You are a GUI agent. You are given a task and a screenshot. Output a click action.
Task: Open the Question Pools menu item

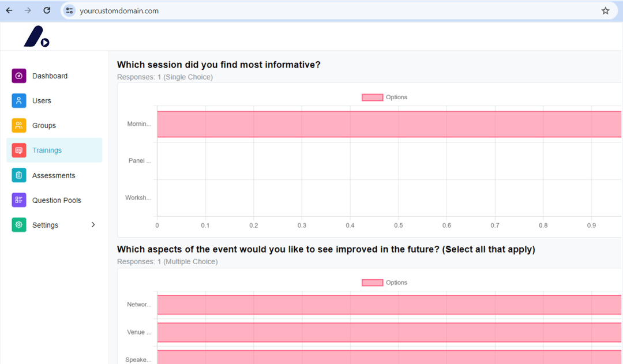[57, 200]
